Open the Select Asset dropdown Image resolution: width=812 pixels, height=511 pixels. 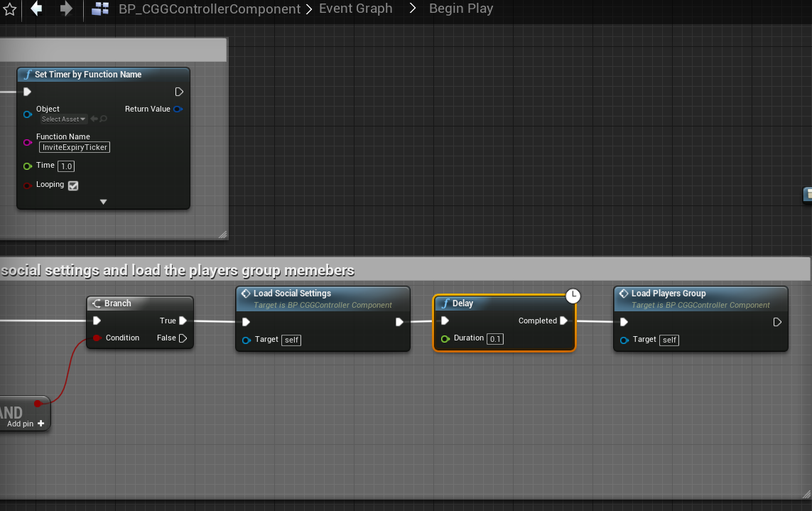63,119
